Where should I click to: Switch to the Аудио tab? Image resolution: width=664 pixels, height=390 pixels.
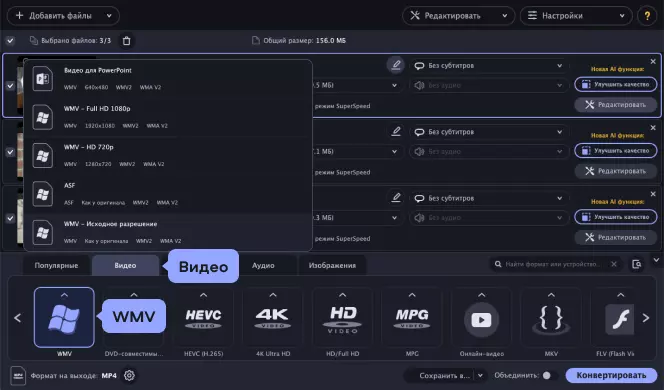coord(263,266)
